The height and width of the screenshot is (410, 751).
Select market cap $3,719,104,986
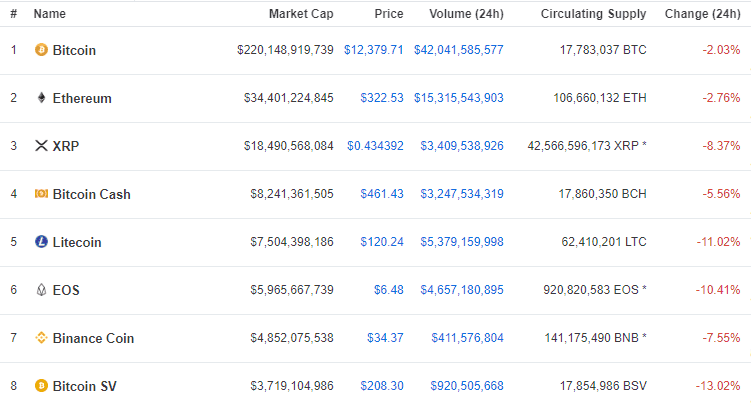click(x=292, y=386)
